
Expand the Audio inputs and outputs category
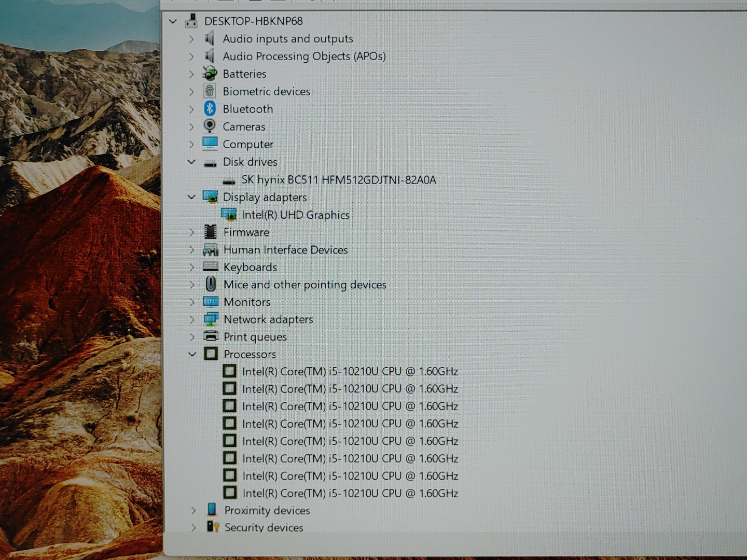(x=191, y=39)
